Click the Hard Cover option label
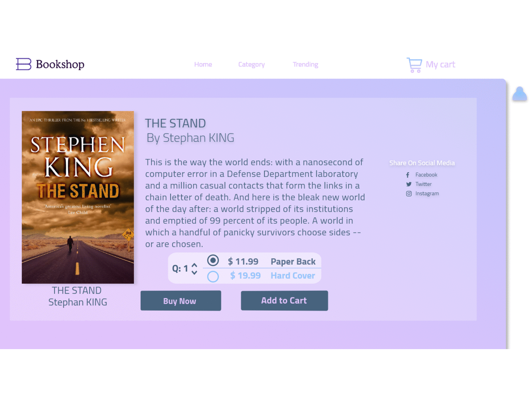 click(293, 276)
